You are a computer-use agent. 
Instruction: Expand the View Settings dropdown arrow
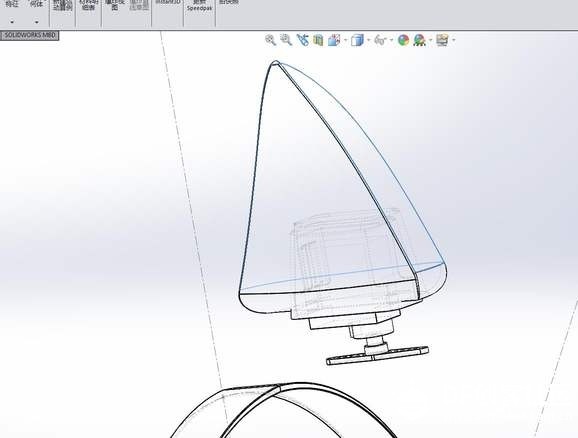pos(453,40)
